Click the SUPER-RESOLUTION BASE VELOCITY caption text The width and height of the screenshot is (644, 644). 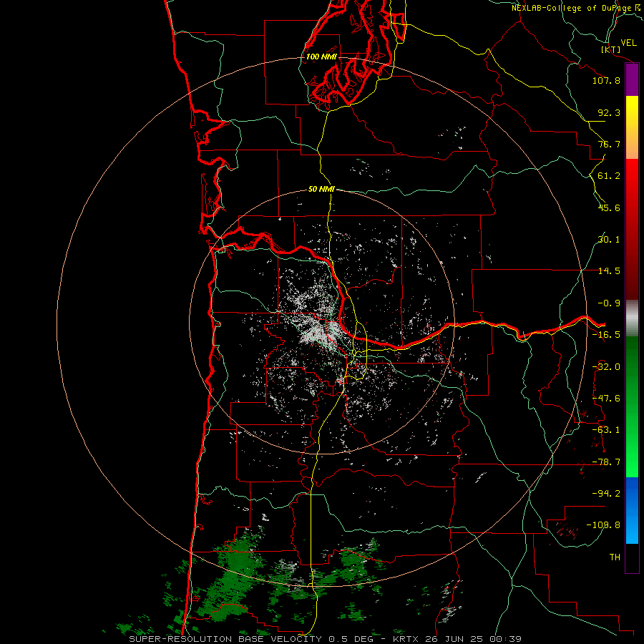pos(225,639)
